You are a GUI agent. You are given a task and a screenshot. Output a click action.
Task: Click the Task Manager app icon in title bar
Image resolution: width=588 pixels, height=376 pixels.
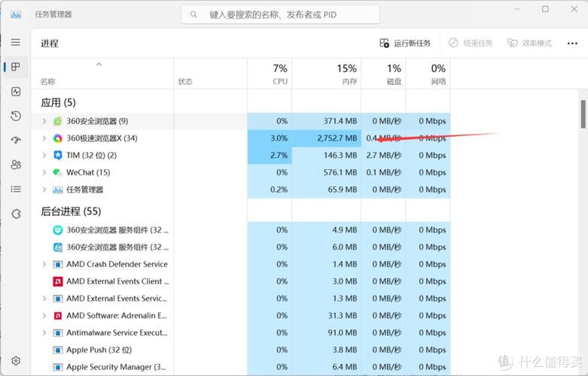tap(16, 14)
